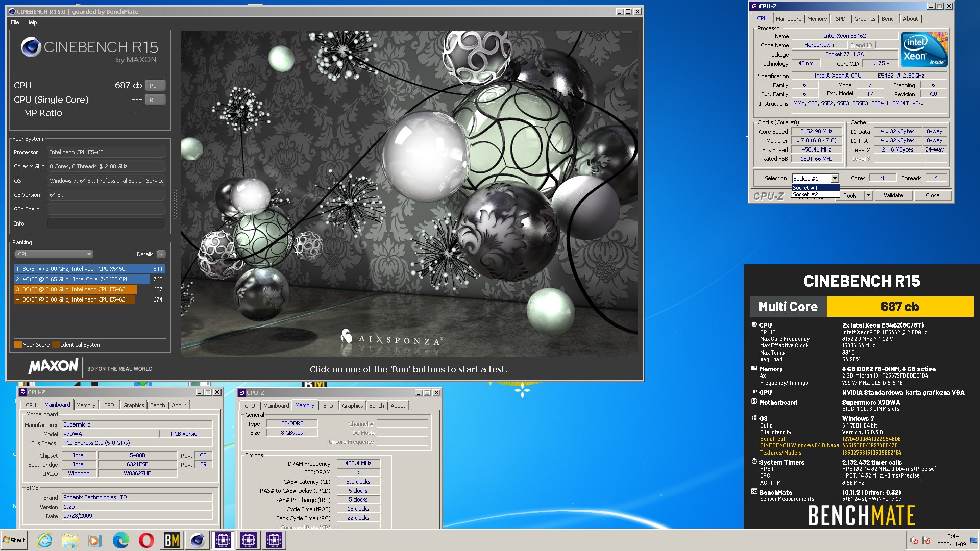Image resolution: width=980 pixels, height=551 pixels.
Task: Select ranking row Xeon E5462 scoring 674
Action: pyautogui.click(x=90, y=299)
